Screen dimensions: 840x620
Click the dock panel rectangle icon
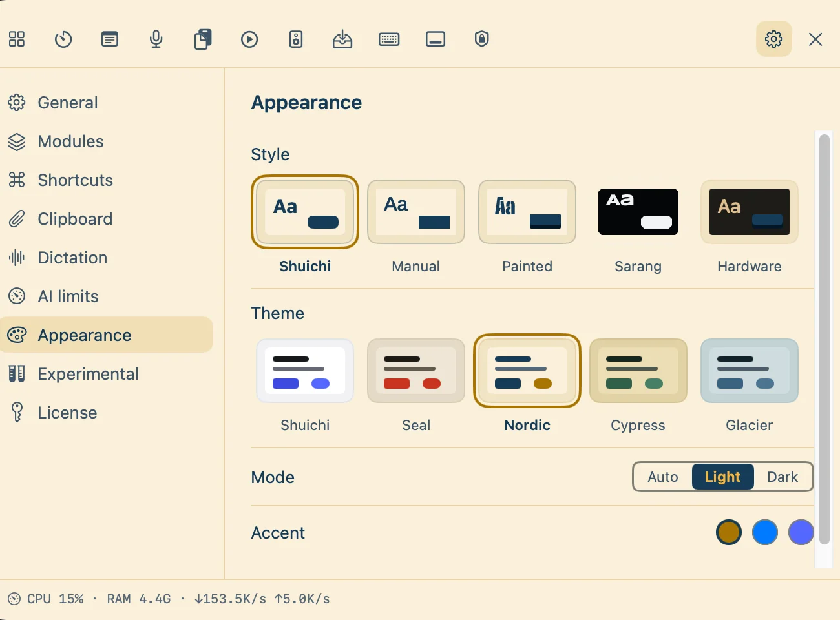(436, 39)
